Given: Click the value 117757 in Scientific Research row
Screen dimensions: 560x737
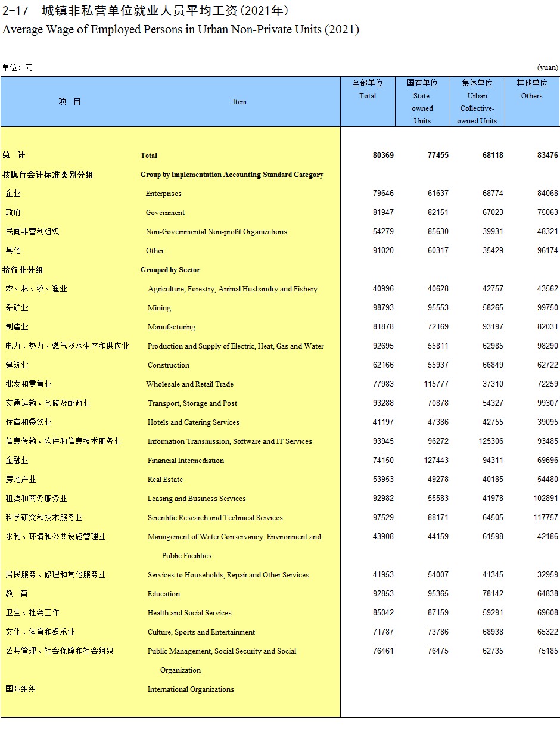Looking at the screenshot, I should [546, 518].
